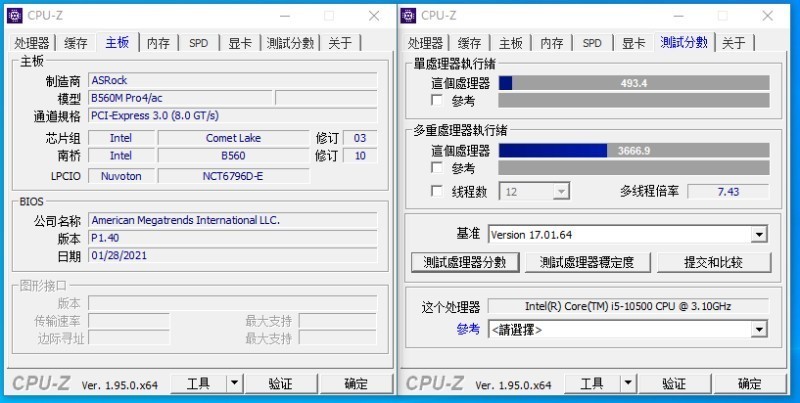The width and height of the screenshot is (800, 403).
Task: Click the ASRock manufacturer field
Action: tap(233, 80)
